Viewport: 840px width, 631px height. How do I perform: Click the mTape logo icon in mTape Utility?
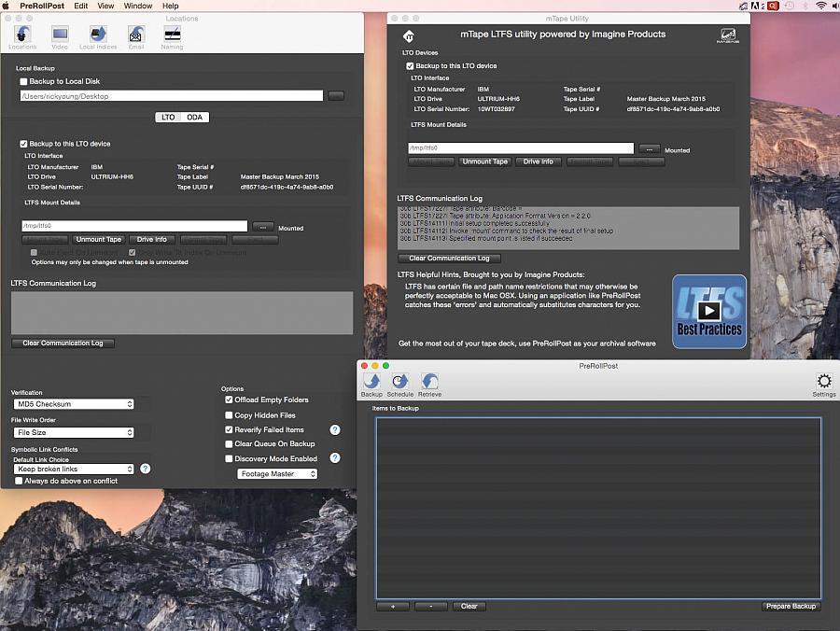click(x=409, y=35)
